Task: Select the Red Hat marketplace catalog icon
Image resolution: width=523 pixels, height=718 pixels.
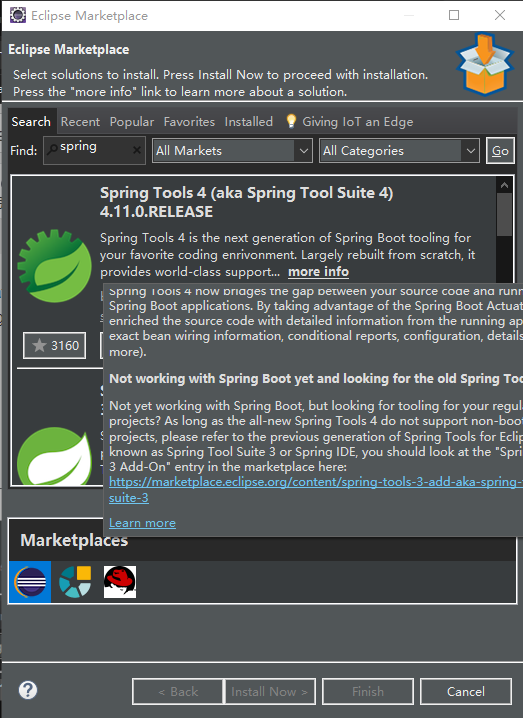Action: click(120, 582)
